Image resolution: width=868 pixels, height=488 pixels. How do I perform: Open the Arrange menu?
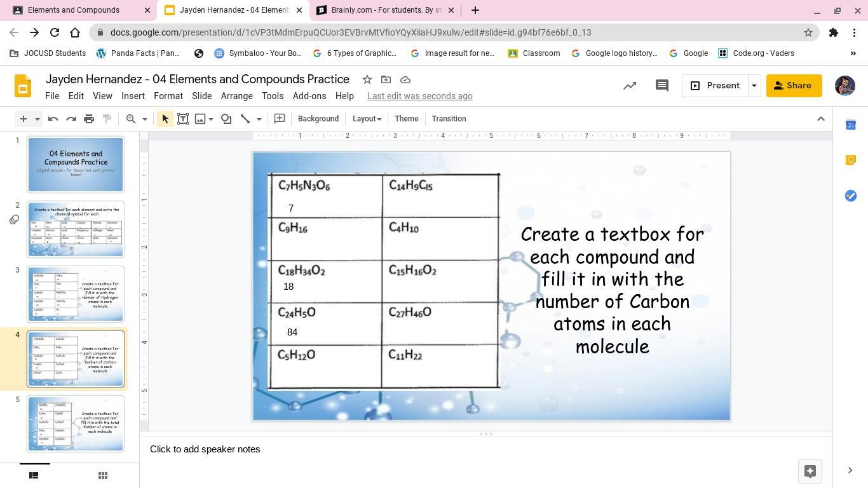236,96
